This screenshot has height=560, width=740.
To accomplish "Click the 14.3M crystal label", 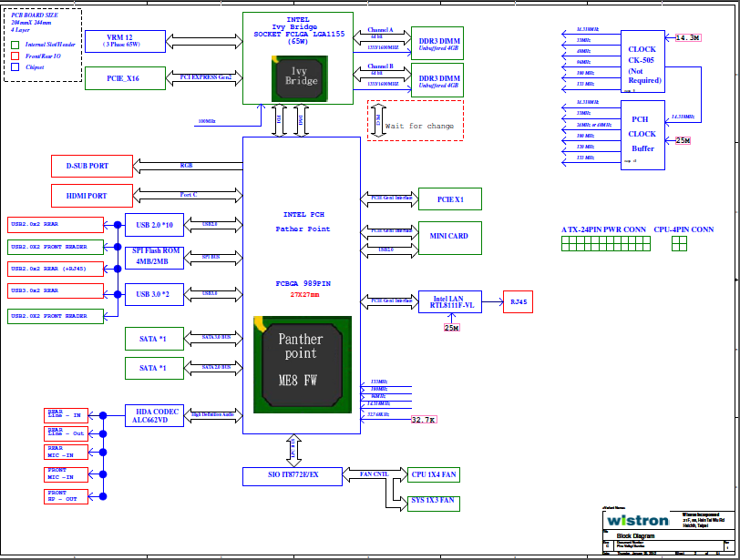I will pos(687,37).
